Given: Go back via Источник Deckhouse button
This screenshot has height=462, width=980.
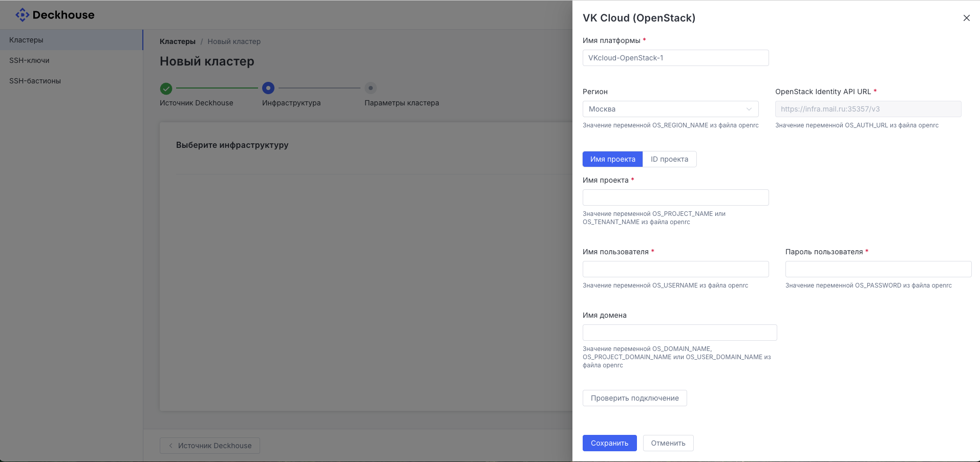Looking at the screenshot, I should tap(210, 446).
